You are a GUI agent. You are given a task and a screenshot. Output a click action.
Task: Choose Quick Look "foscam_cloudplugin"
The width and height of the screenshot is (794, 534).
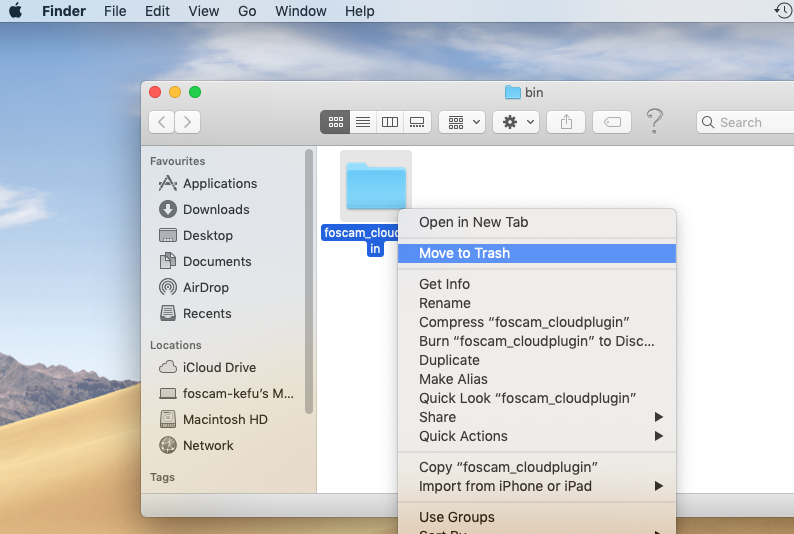pos(537,398)
